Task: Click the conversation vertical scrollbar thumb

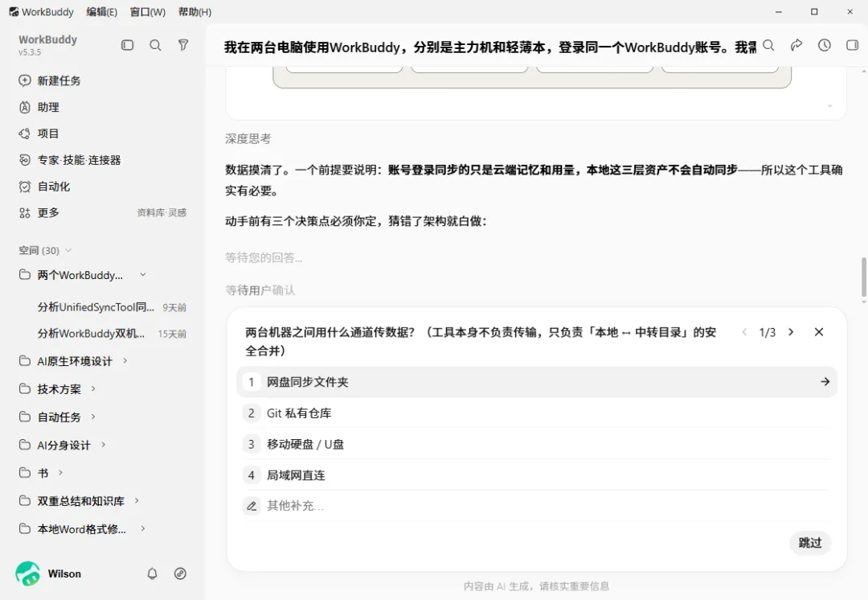Action: pyautogui.click(x=863, y=277)
